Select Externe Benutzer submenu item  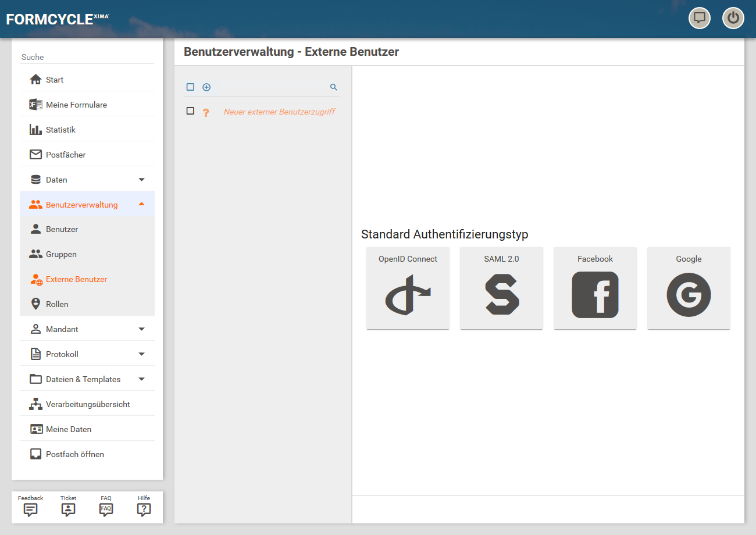pyautogui.click(x=87, y=279)
